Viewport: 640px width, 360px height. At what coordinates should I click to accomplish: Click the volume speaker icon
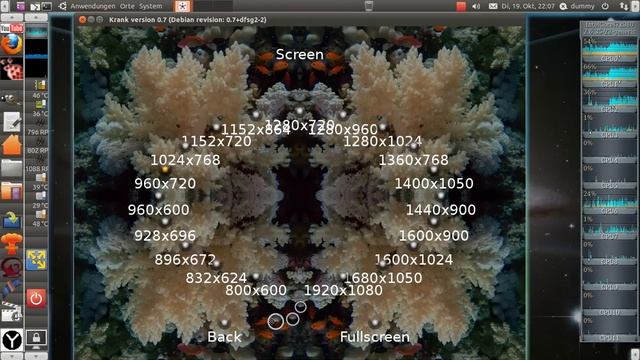476,6
